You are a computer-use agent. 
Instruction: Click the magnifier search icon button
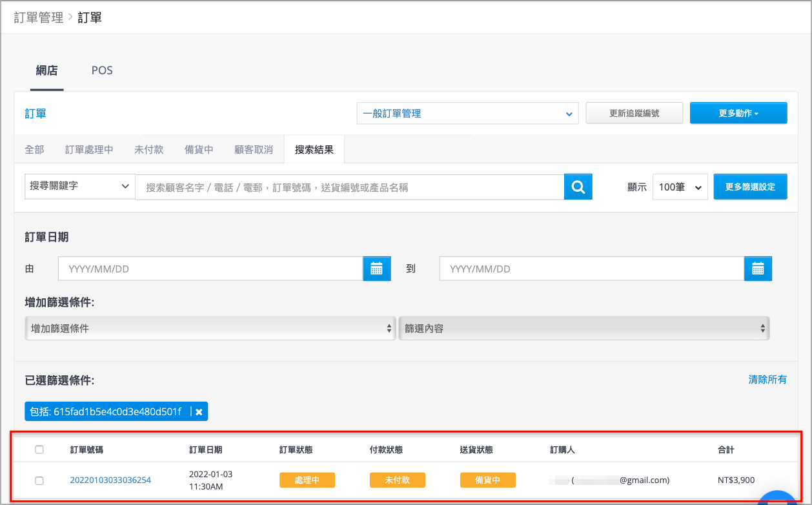(578, 187)
